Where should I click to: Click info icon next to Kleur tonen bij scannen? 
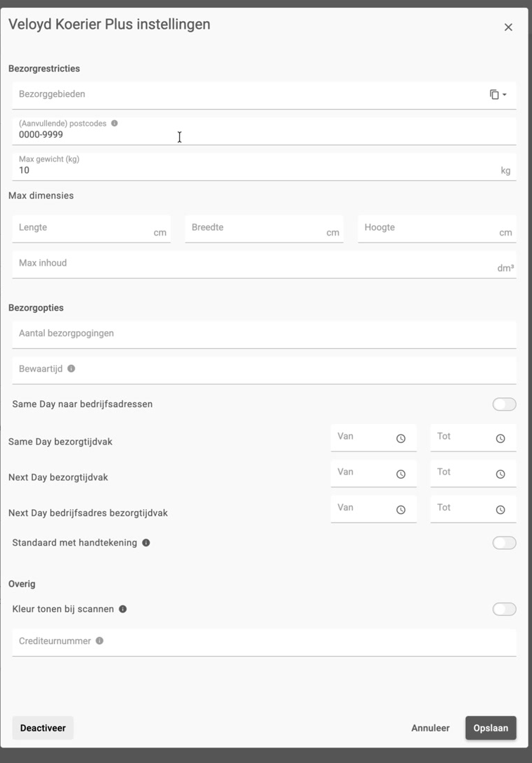pyautogui.click(x=123, y=609)
